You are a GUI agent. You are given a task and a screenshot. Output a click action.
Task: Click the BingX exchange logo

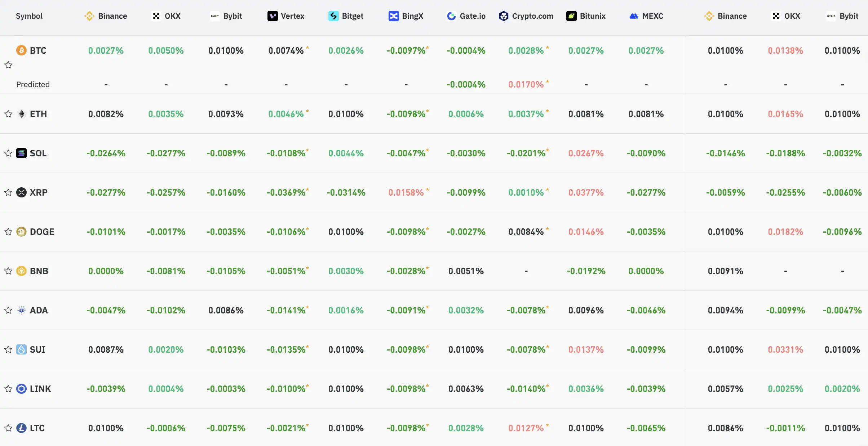(x=394, y=16)
